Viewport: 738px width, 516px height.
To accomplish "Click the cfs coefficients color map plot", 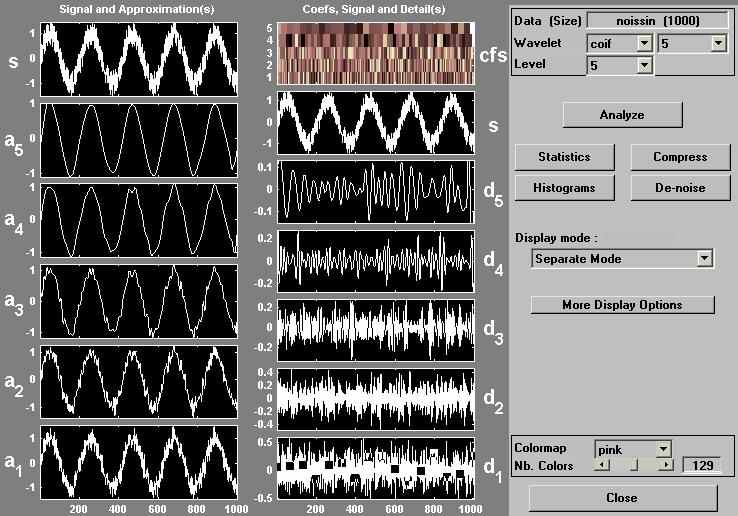I will (376, 53).
